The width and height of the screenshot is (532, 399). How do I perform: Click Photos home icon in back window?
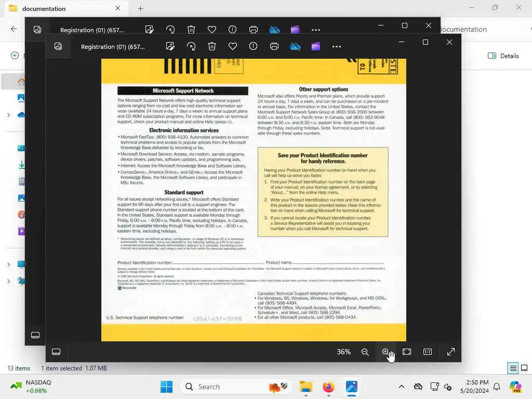tap(37, 30)
